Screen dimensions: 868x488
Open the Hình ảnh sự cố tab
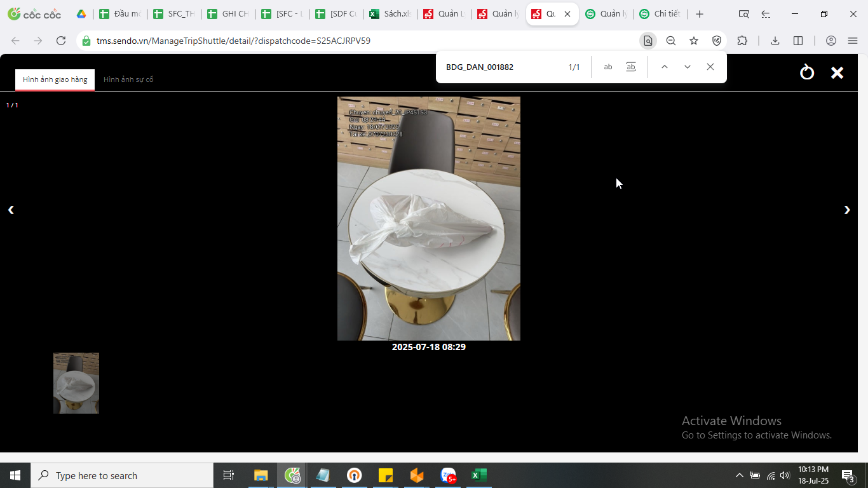[128, 79]
